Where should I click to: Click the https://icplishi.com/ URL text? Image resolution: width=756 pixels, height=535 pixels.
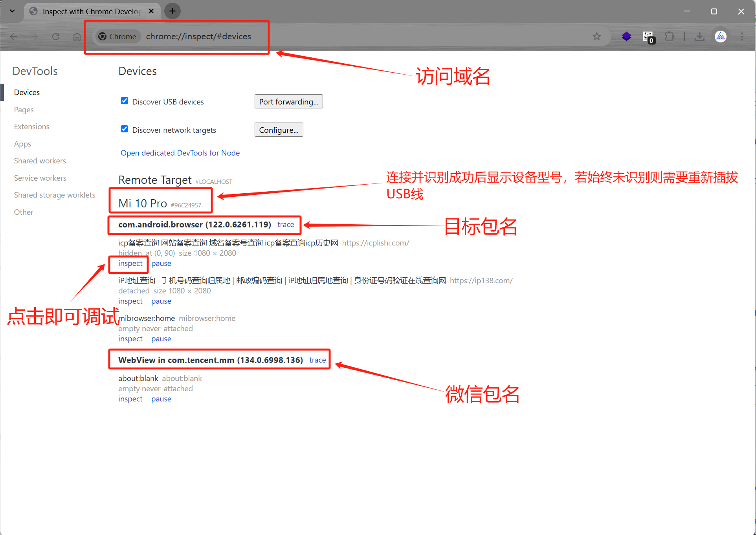tap(376, 243)
